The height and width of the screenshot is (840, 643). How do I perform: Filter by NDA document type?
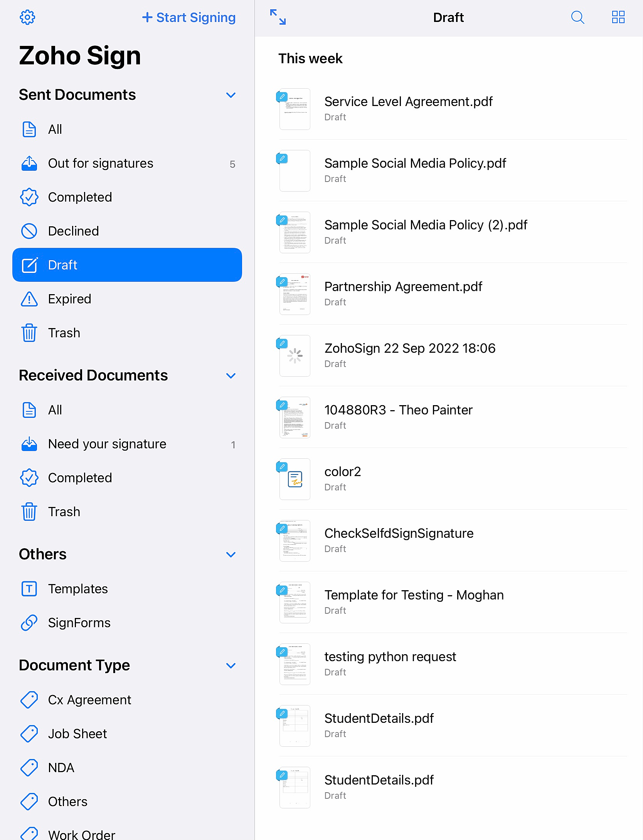tap(127, 768)
